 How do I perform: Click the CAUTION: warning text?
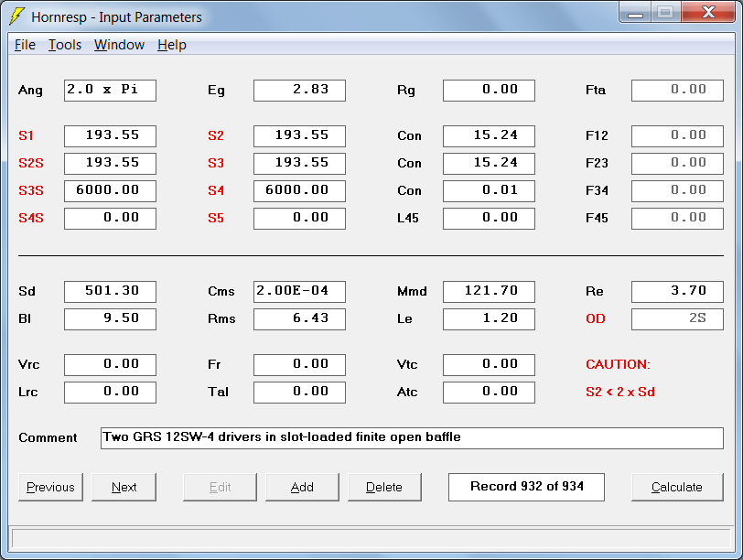point(618,364)
